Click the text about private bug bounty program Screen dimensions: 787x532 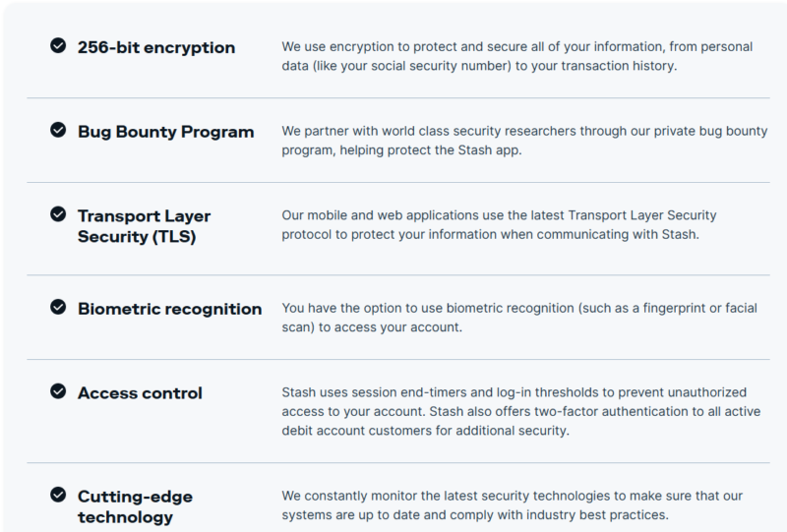pos(524,141)
